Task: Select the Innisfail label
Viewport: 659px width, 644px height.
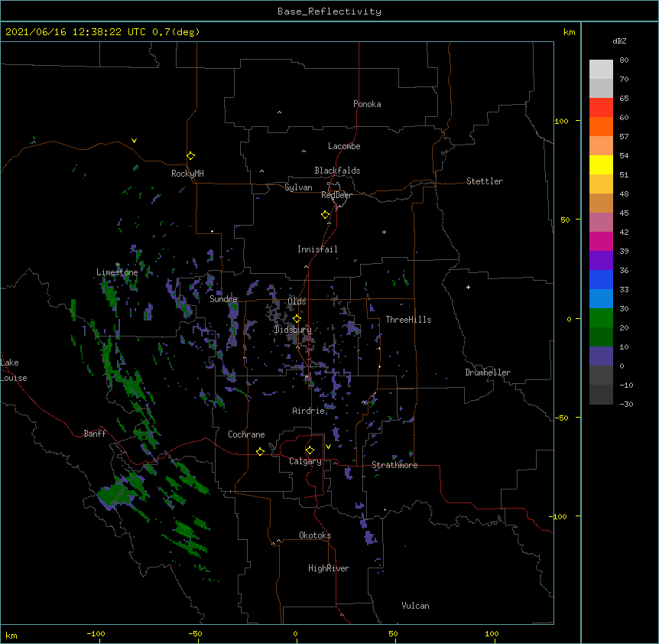Action: point(317,249)
